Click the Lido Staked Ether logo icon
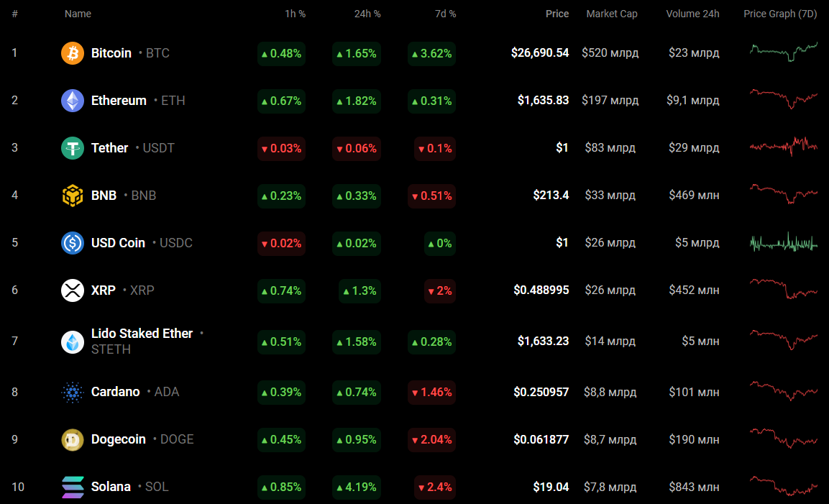Viewport: 829px width, 504px height. pyautogui.click(x=73, y=342)
